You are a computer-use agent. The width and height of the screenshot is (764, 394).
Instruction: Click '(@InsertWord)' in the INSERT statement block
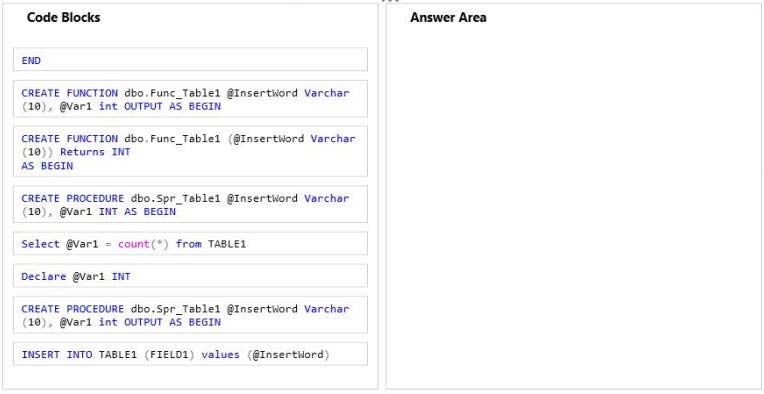288,355
